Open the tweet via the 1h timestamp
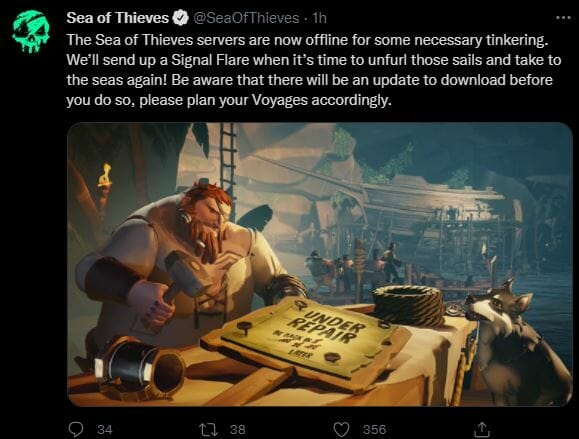 tap(319, 18)
